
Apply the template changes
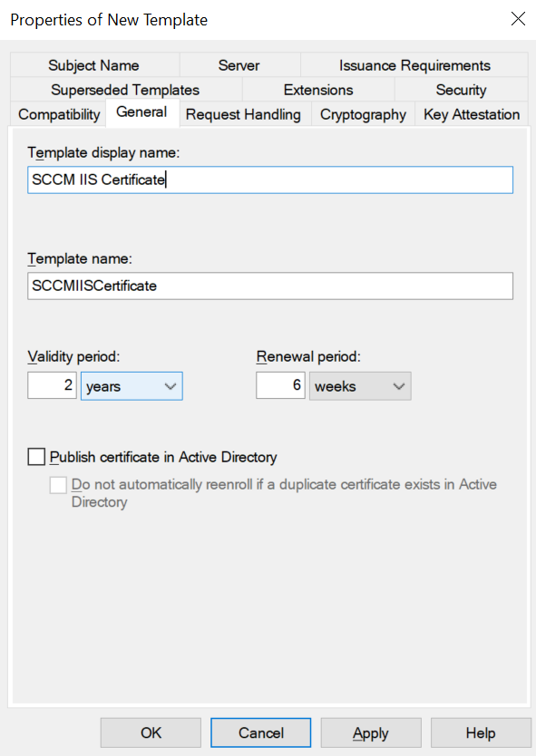[x=371, y=732]
